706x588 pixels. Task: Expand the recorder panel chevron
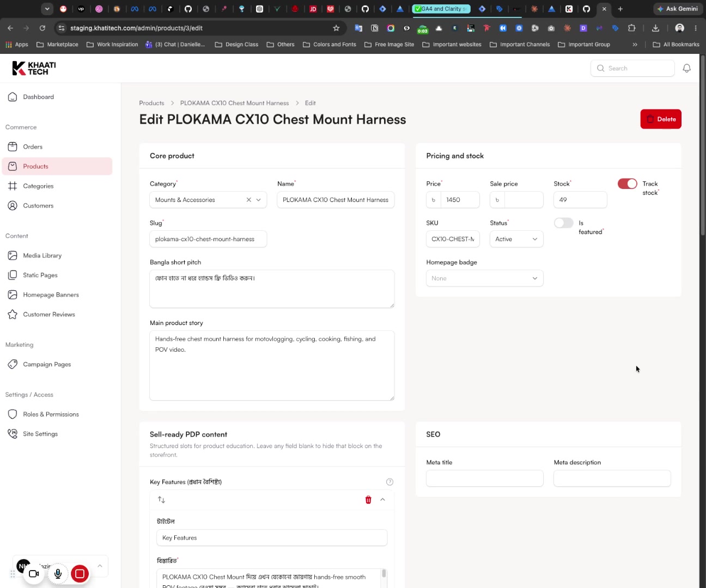tap(100, 566)
